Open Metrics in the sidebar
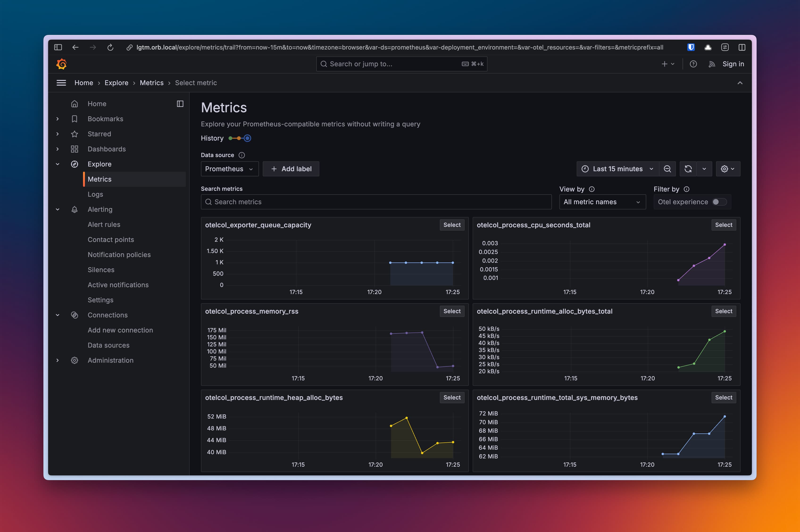 tap(135, 179)
